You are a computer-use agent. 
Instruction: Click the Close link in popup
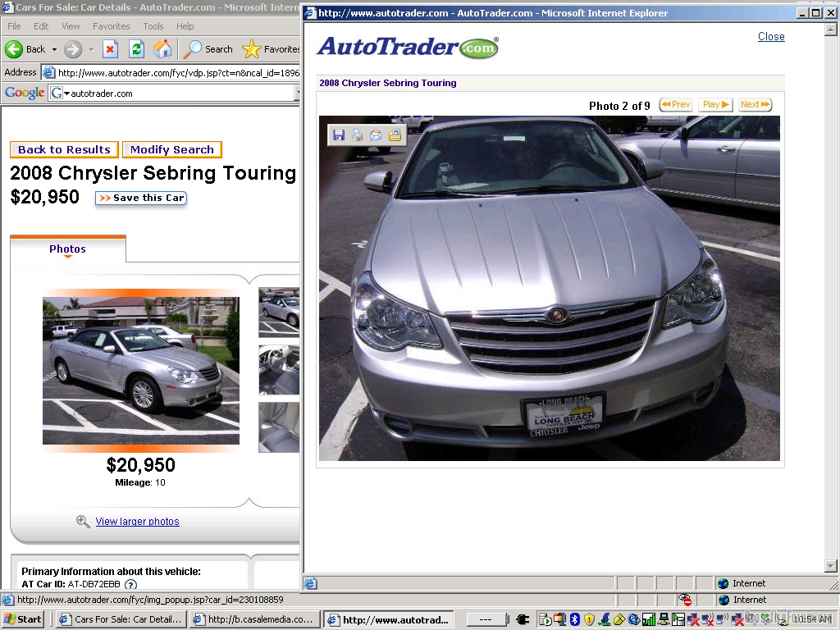[771, 36]
